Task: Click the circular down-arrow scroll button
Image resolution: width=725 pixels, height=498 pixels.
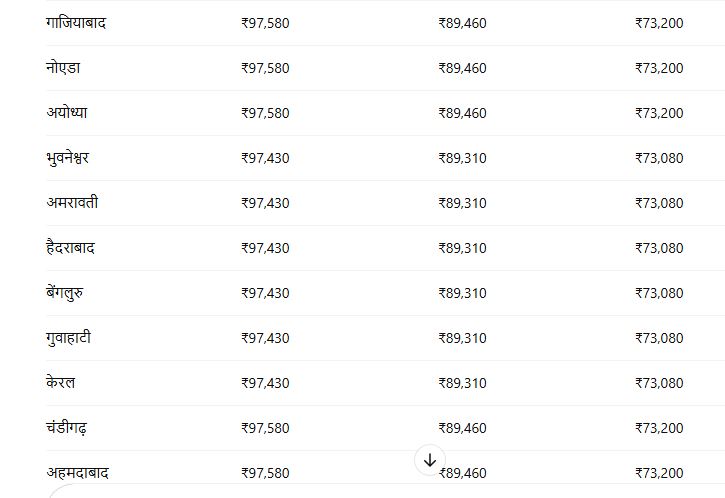Action: tap(430, 460)
